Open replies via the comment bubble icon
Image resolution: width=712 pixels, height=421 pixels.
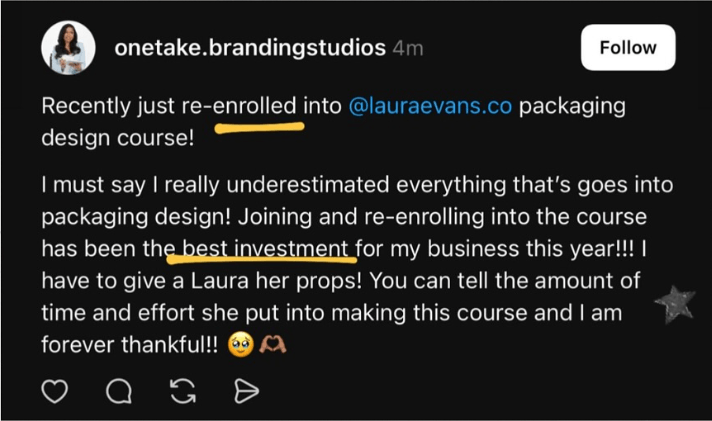(116, 392)
